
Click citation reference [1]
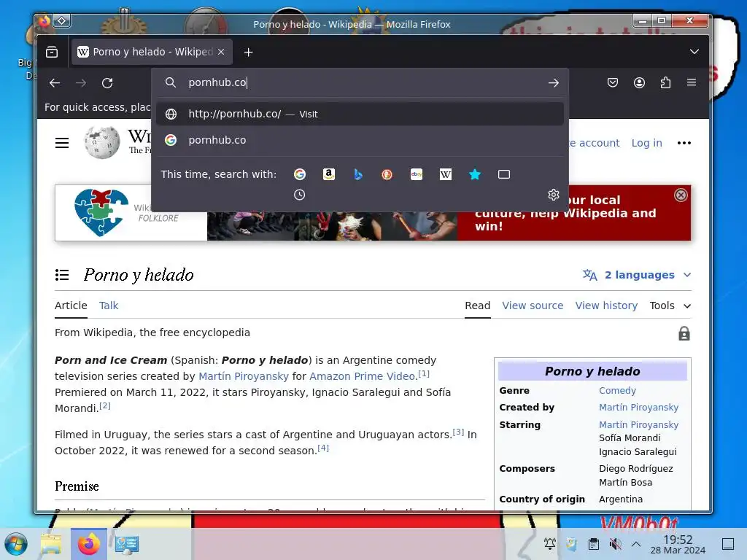(424, 374)
